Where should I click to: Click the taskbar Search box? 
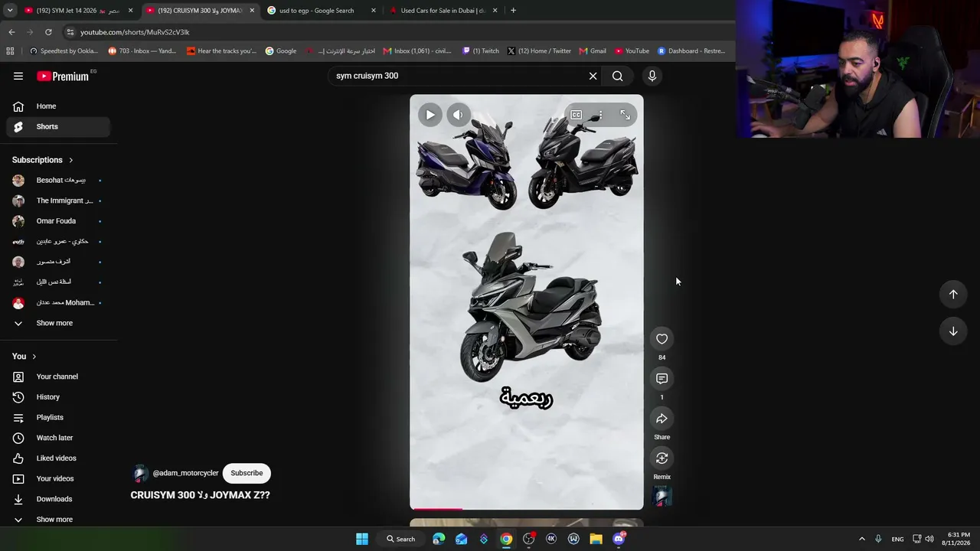coord(400,539)
